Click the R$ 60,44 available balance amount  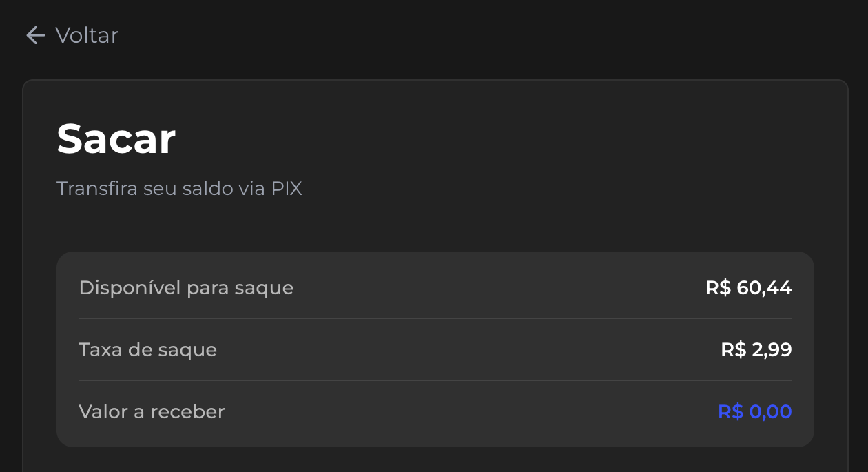tap(749, 287)
